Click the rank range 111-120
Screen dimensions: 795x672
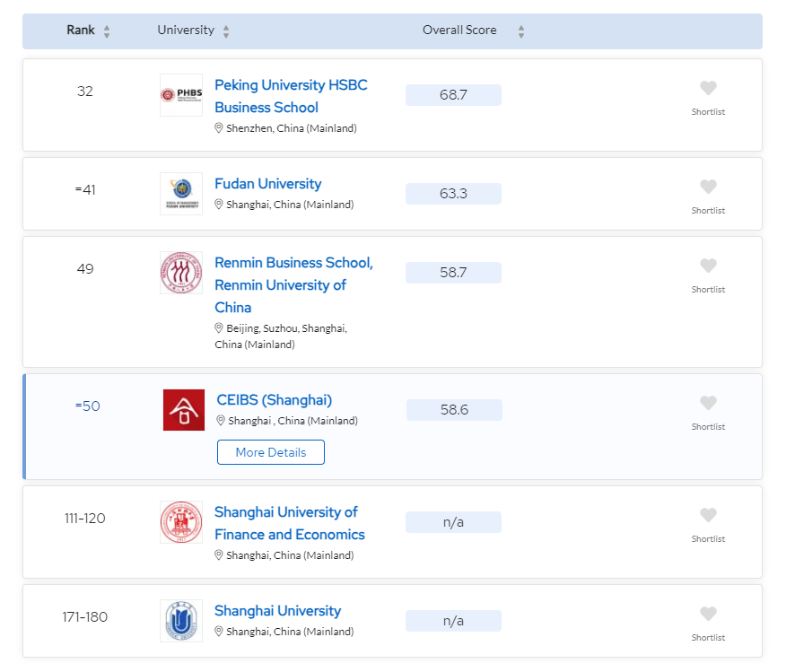[85, 519]
